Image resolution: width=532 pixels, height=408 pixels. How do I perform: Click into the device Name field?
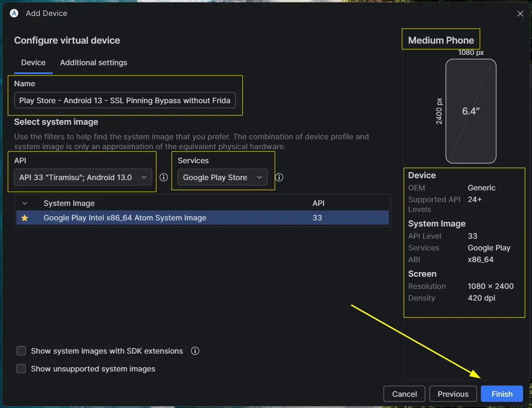[125, 100]
